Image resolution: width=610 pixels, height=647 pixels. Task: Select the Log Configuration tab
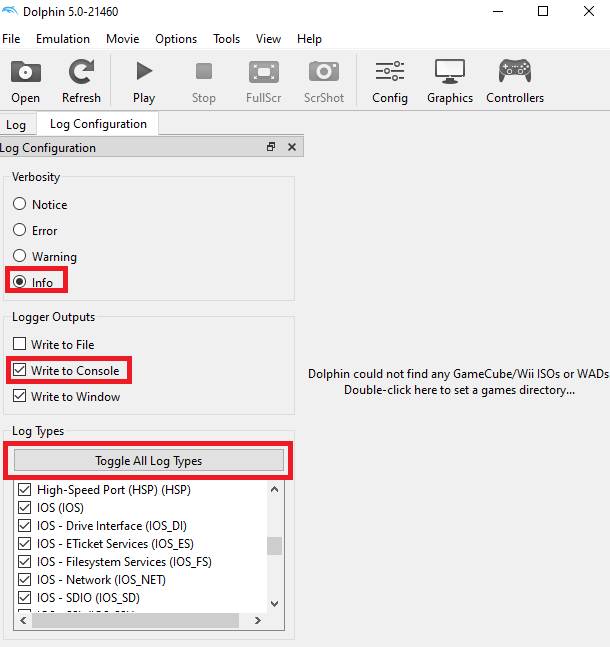[x=98, y=124]
